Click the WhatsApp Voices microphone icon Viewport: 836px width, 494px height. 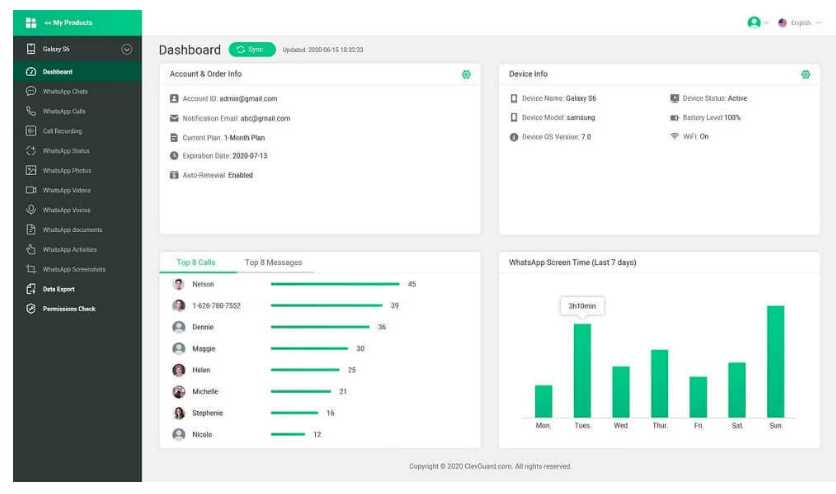click(31, 210)
